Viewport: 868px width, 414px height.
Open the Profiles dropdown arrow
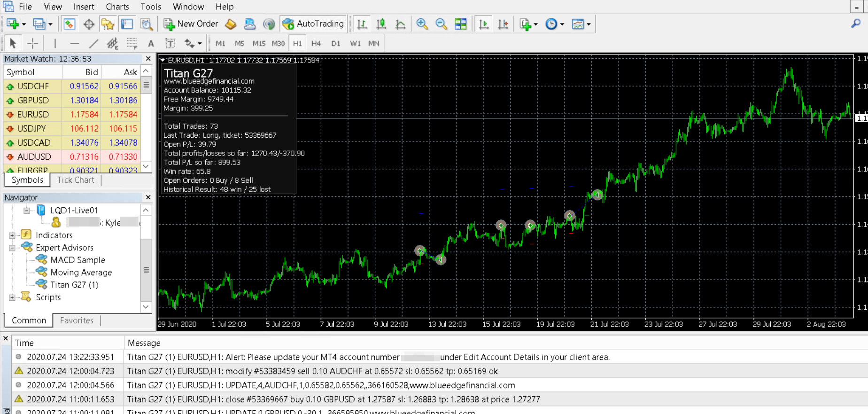pyautogui.click(x=50, y=24)
